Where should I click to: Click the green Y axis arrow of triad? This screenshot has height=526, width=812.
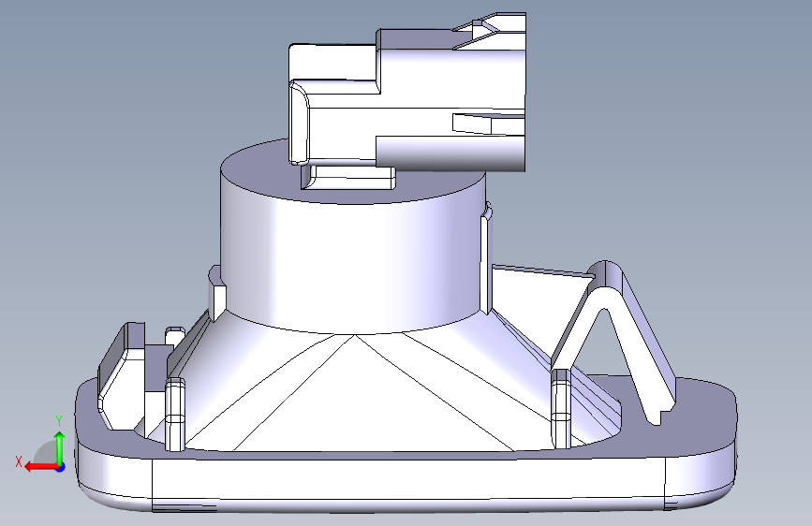click(x=60, y=446)
